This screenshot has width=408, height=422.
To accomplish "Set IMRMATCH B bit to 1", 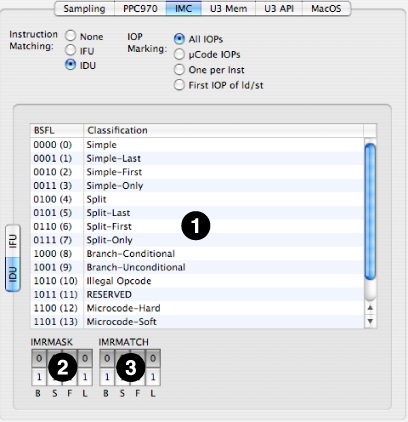I will 107,377.
